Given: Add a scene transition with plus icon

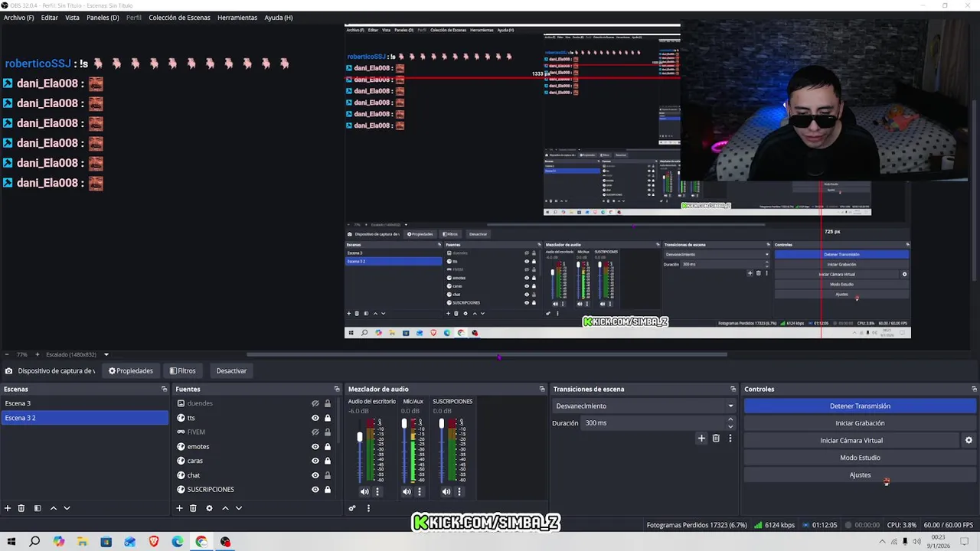Looking at the screenshot, I should (x=701, y=439).
